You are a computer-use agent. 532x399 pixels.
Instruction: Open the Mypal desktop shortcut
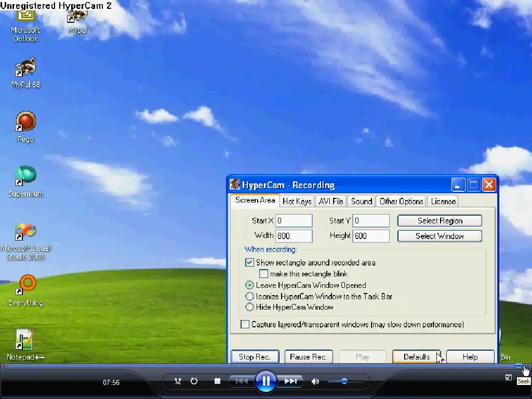click(77, 21)
